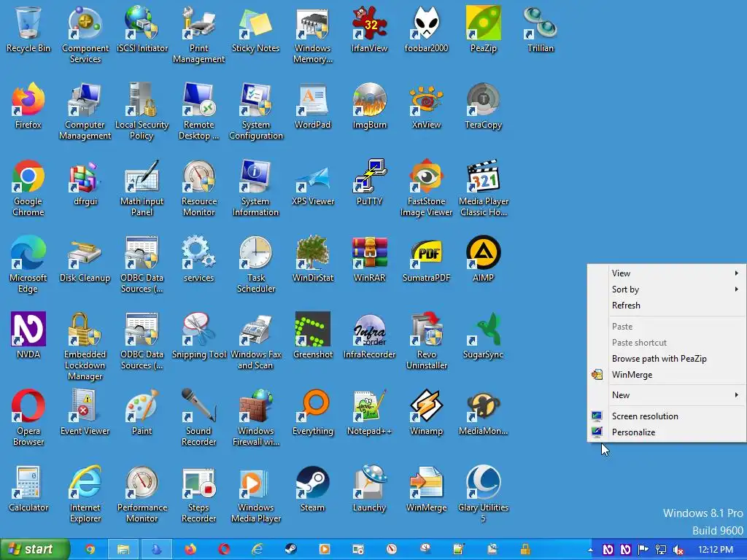
Task: Select the Microsoft Edge desktop shortcut
Action: tap(28, 265)
